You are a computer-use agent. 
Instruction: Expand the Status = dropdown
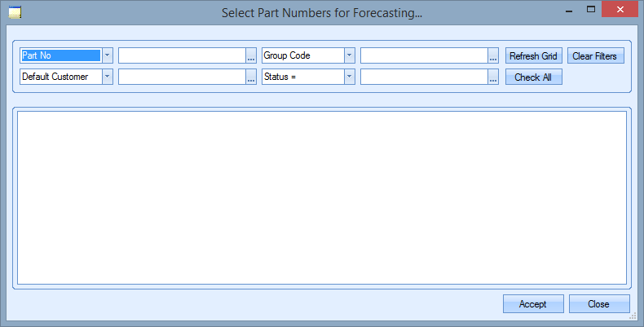(x=349, y=77)
